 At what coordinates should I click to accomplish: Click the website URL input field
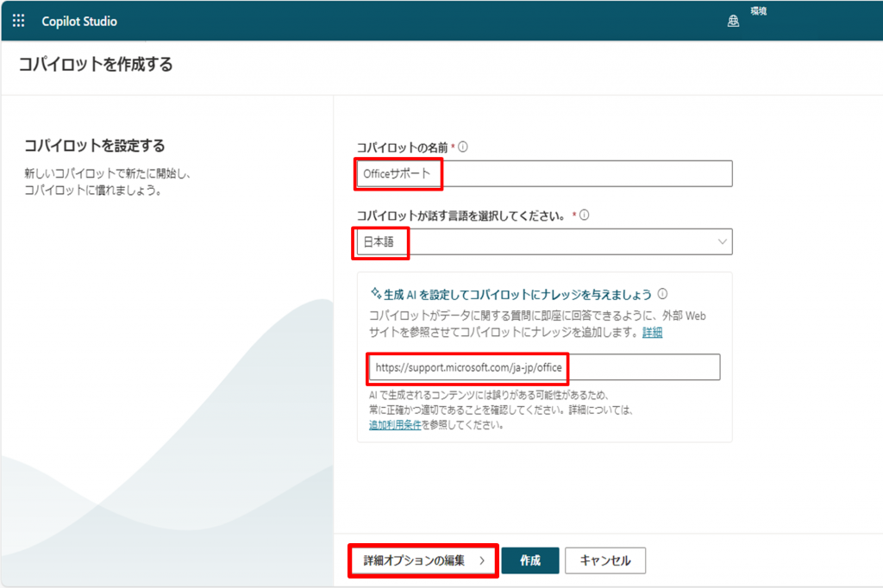pos(545,367)
